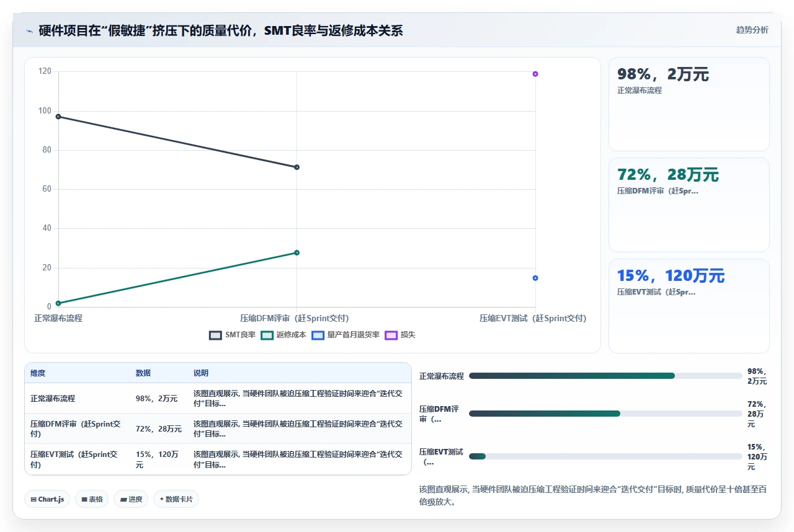Viewport: 794px width, 532px height.
Task: Select the 进度 tag
Action: pos(131,499)
